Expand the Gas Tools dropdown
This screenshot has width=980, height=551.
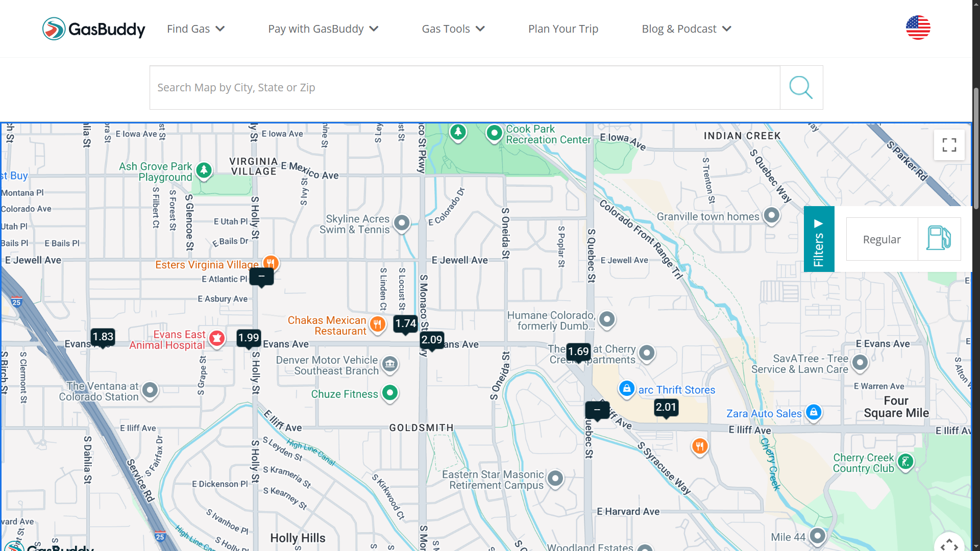pyautogui.click(x=453, y=29)
